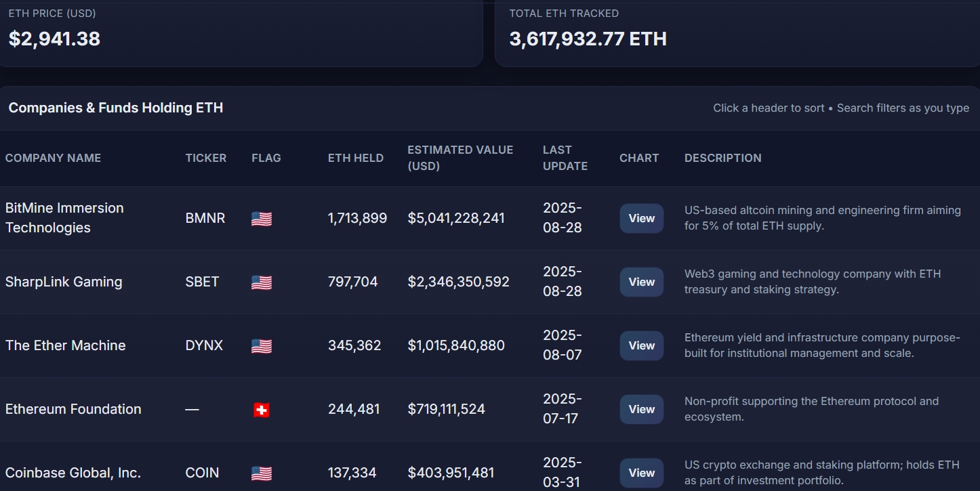The width and height of the screenshot is (980, 491).
Task: Click the BMNR ticker
Action: click(x=205, y=218)
